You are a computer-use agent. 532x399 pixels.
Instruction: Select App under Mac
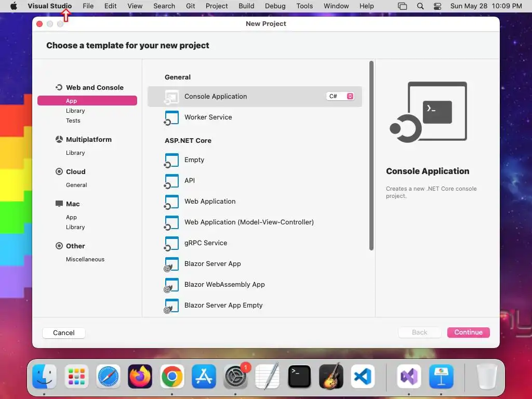(71, 217)
